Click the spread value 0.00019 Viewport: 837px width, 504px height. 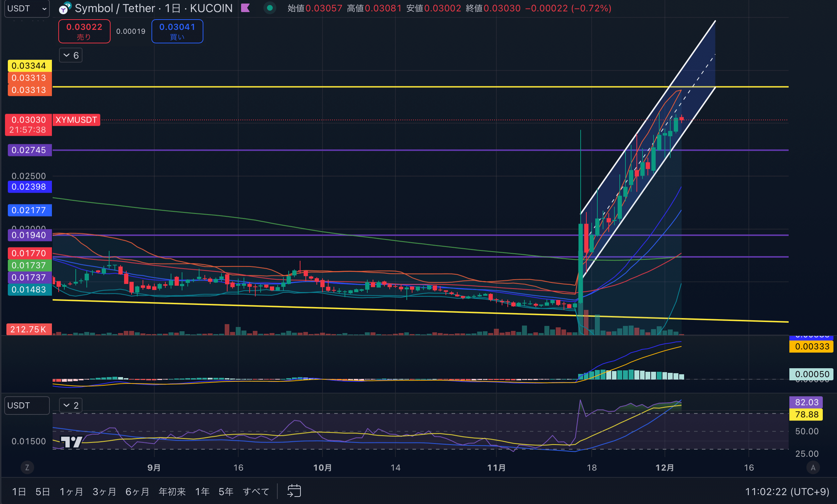tap(131, 31)
